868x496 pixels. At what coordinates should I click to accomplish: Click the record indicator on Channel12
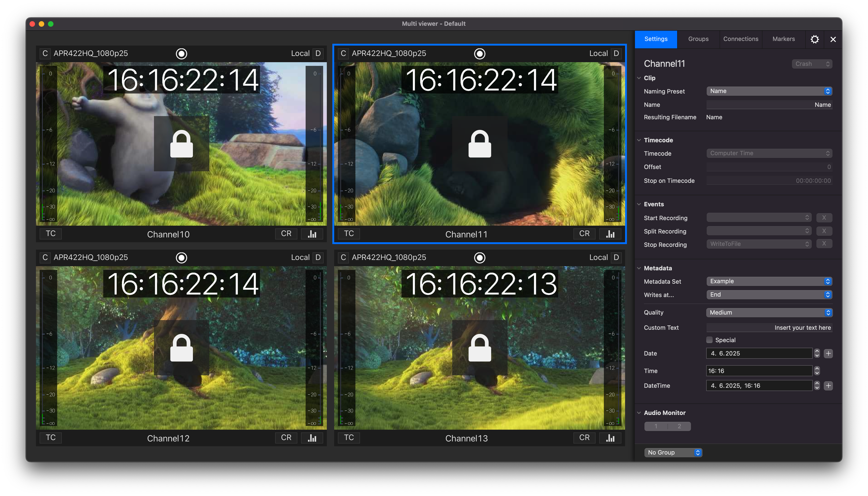[181, 257]
